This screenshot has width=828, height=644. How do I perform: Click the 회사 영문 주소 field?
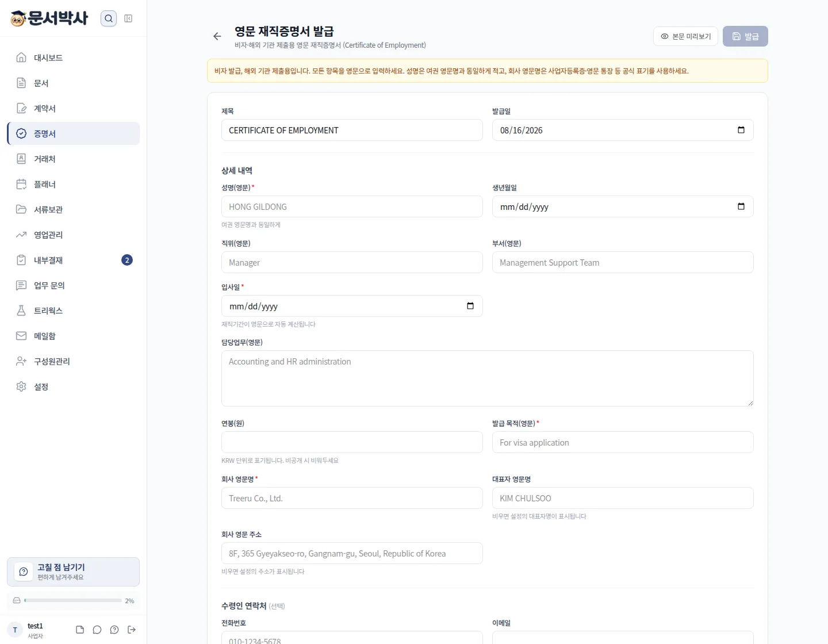pyautogui.click(x=352, y=553)
